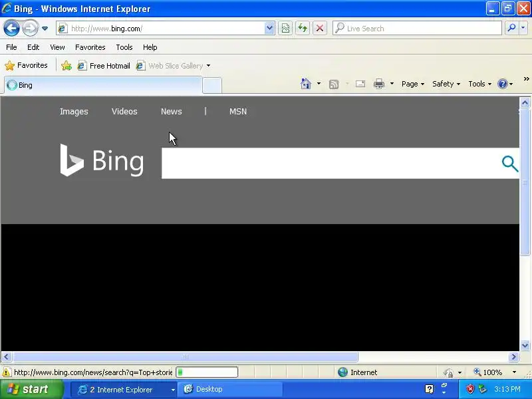Click the page loading progress bar
This screenshot has width=532, height=399.
(x=207, y=372)
